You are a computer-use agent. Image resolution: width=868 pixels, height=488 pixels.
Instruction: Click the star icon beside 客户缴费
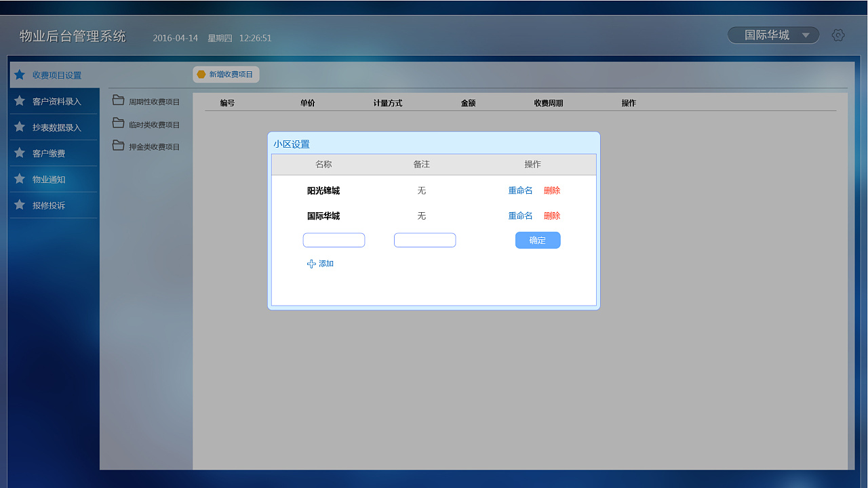(x=20, y=152)
